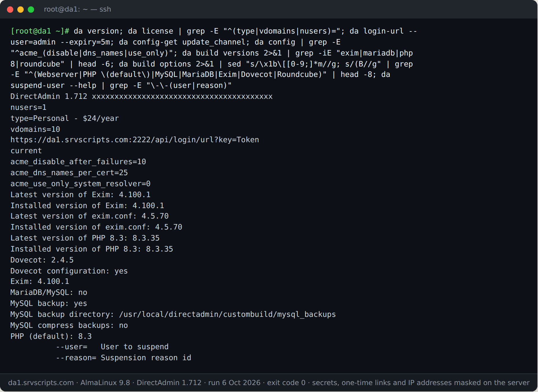Click the 'nusers=1' output line

pyautogui.click(x=28, y=107)
